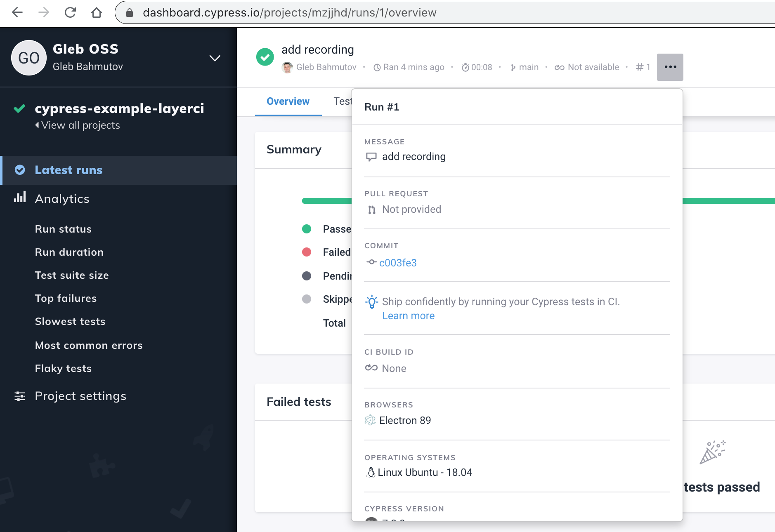The width and height of the screenshot is (775, 532).
Task: Click the Not available linked-chain indicator
Action: (x=559, y=67)
